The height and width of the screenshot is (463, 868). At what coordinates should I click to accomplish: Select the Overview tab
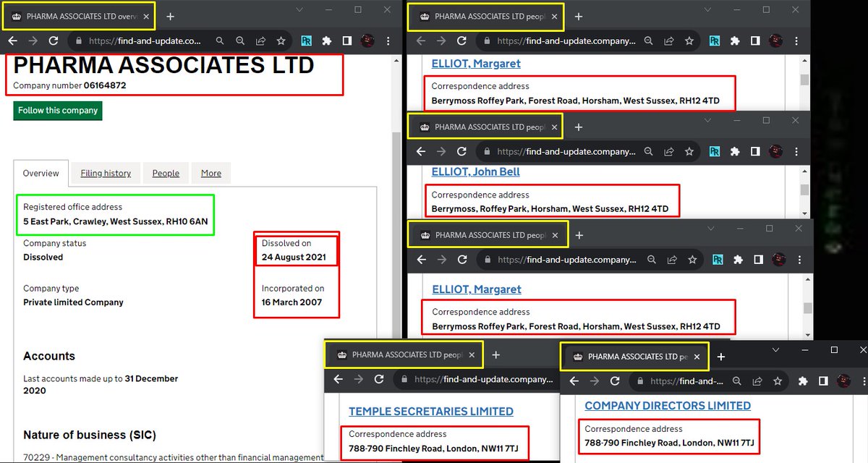click(41, 173)
